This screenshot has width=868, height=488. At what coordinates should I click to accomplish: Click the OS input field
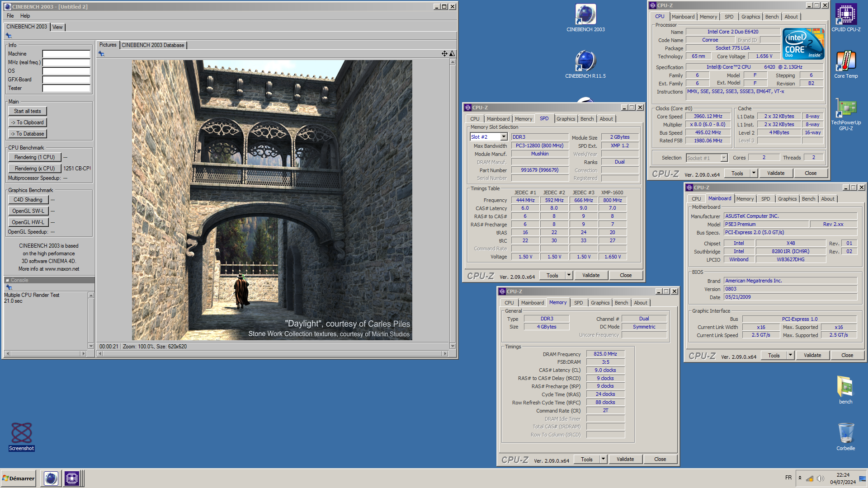tap(66, 71)
